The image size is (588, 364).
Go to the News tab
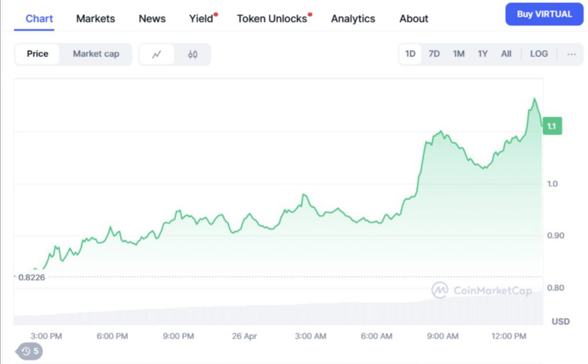pyautogui.click(x=152, y=18)
